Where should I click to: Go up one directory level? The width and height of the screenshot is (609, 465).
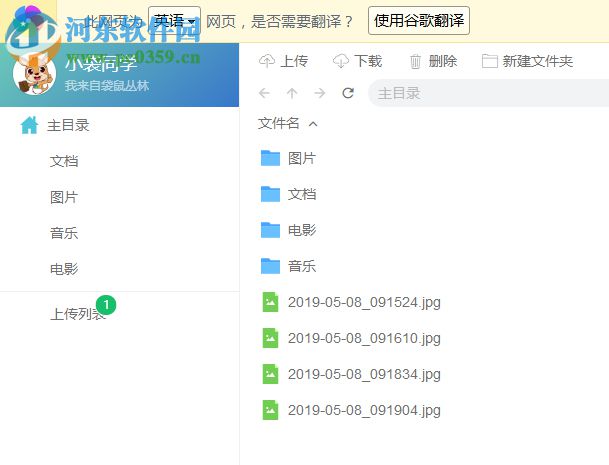pos(292,93)
